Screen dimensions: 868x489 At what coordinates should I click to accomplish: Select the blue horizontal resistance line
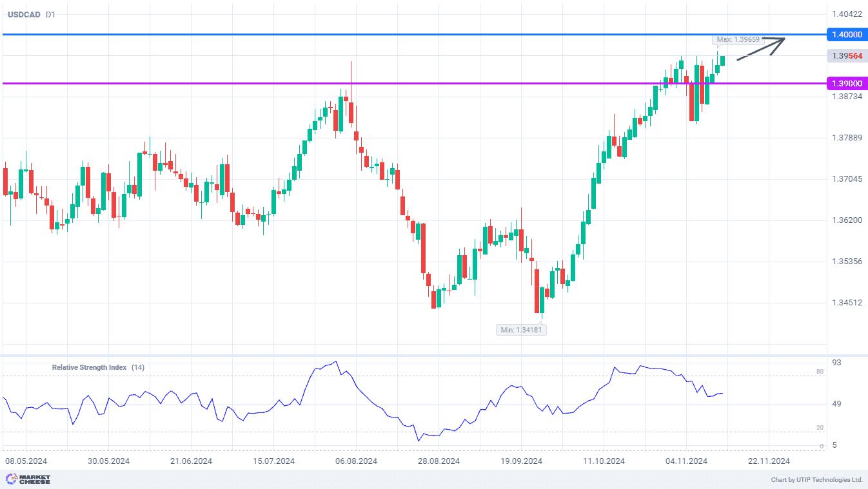pos(387,34)
